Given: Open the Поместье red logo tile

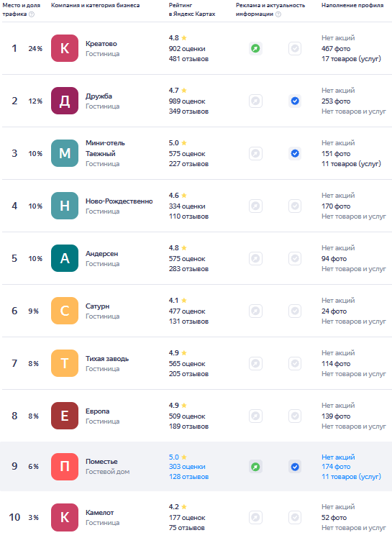Looking at the screenshot, I should click(x=65, y=467).
